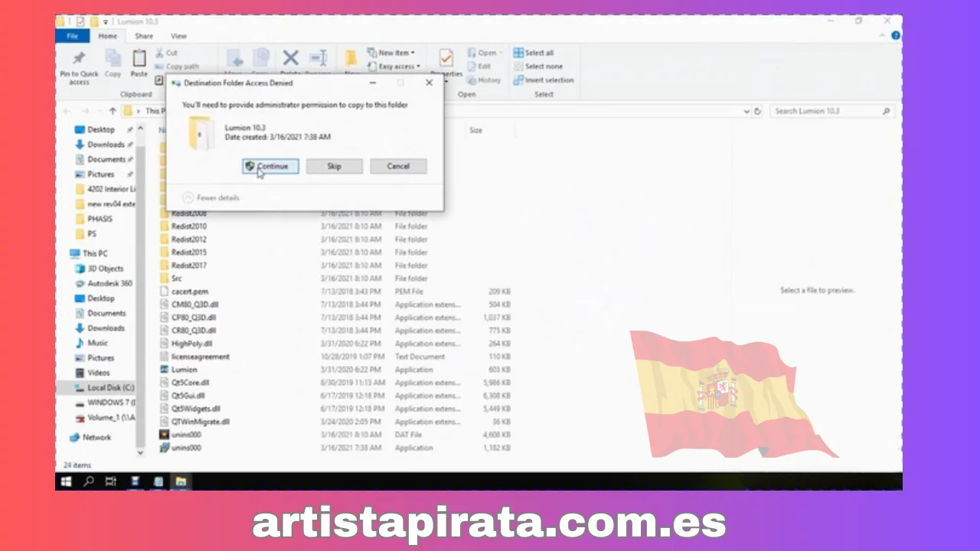Switch to the Home ribbon tab
The image size is (980, 551).
pyautogui.click(x=108, y=36)
